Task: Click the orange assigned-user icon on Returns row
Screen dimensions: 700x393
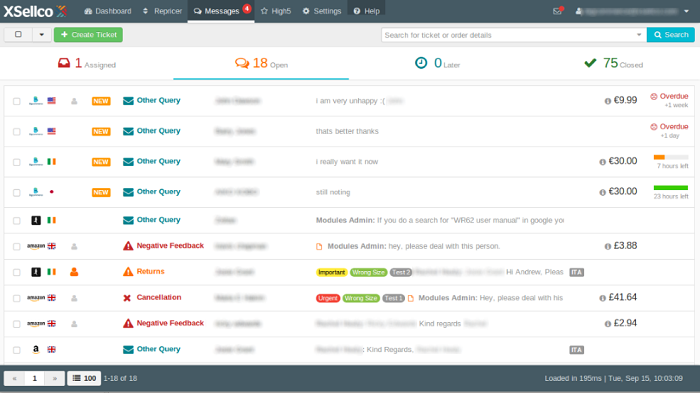Action: 74,272
